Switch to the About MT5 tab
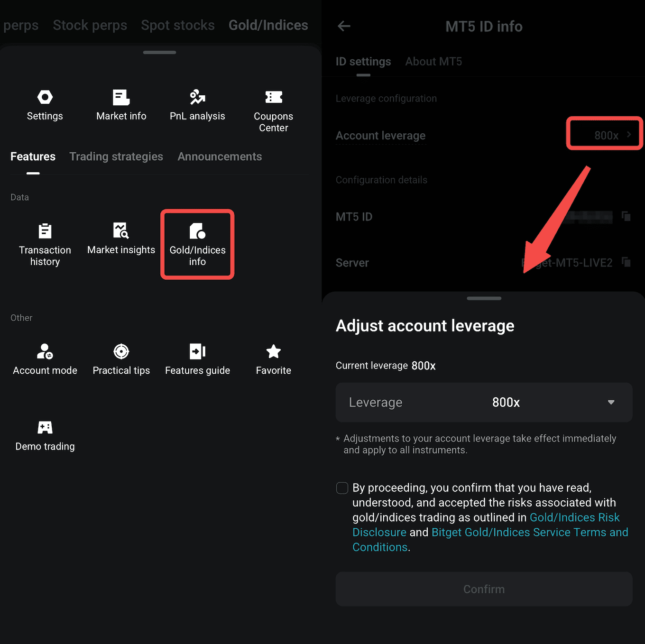645x644 pixels. 433,62
